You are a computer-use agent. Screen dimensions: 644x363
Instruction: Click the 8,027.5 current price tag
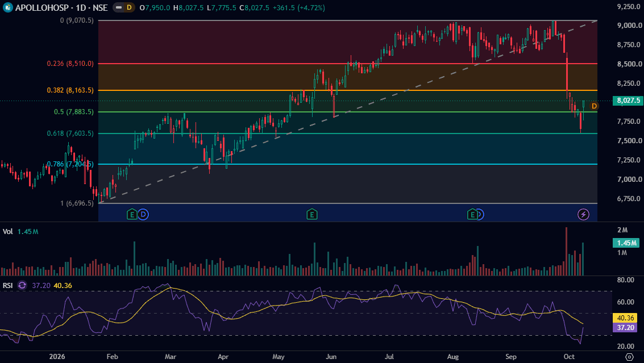[x=628, y=101]
